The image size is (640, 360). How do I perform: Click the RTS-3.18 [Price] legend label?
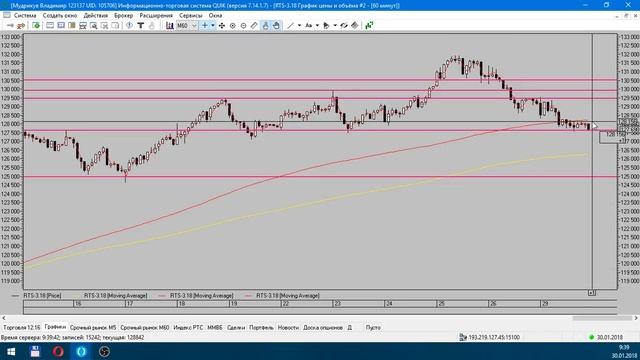[x=42, y=296]
